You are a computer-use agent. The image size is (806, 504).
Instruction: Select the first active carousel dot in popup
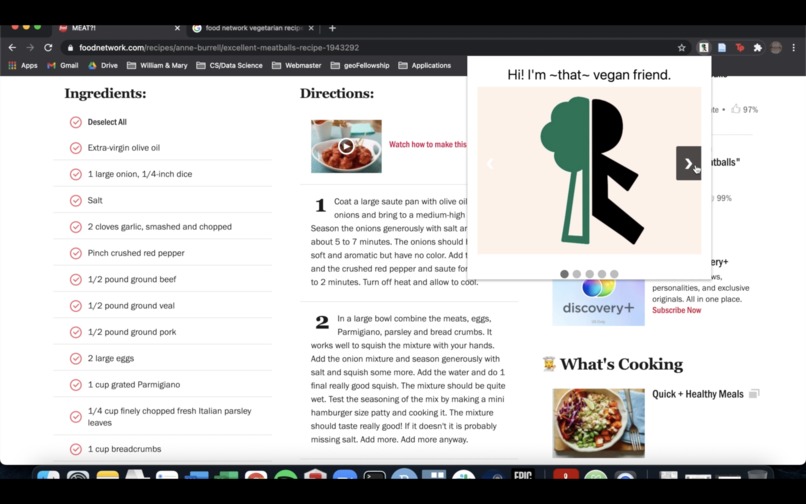coord(564,274)
